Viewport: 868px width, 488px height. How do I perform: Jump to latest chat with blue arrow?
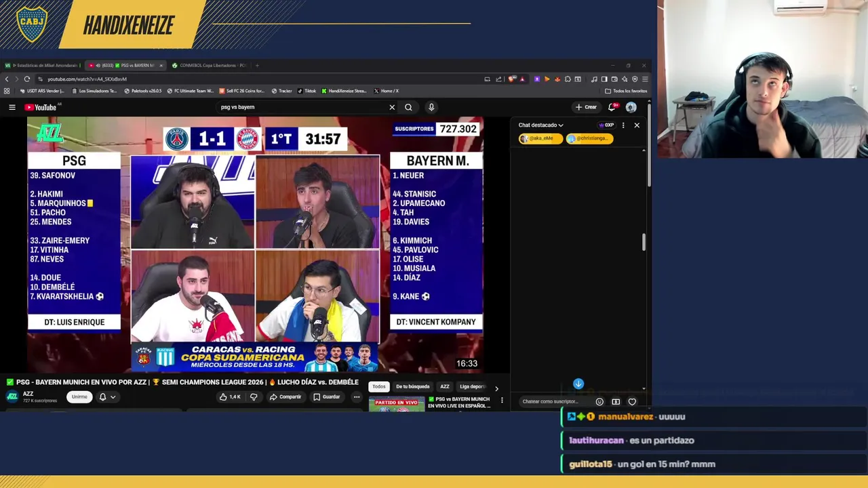pyautogui.click(x=578, y=384)
